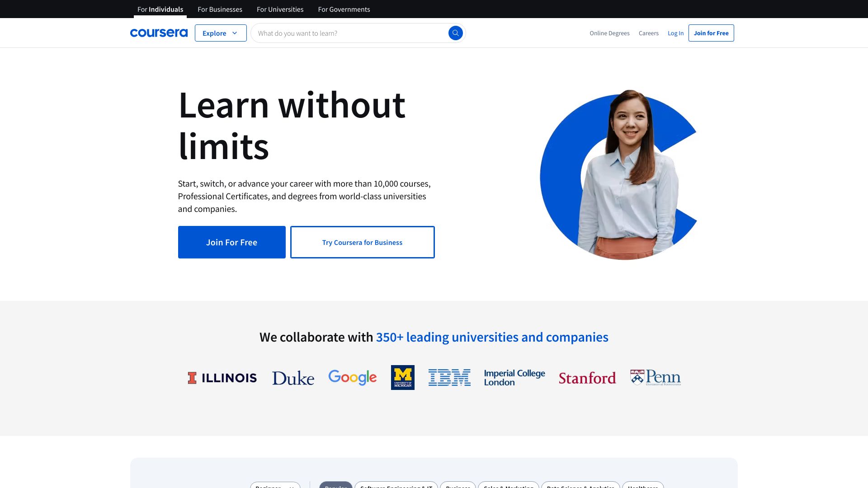The height and width of the screenshot is (488, 868).
Task: Switch to the For Universities tab
Action: coord(280,9)
